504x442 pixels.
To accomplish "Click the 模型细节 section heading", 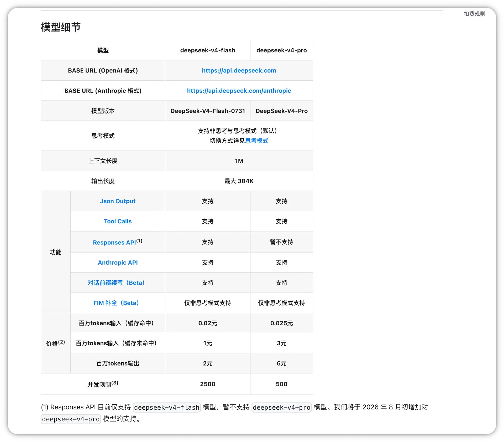I will click(x=61, y=27).
